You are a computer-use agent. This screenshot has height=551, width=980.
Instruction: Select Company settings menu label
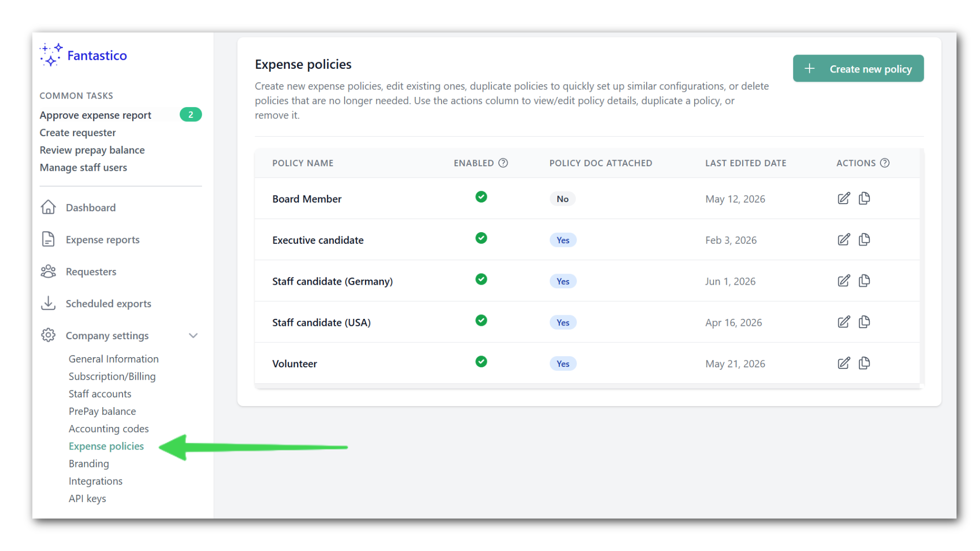point(107,336)
